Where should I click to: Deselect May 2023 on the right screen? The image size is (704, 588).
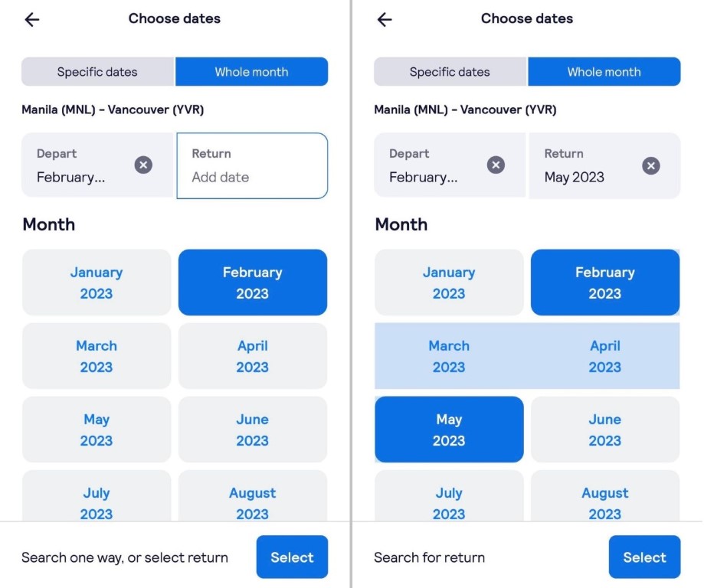coord(449,430)
